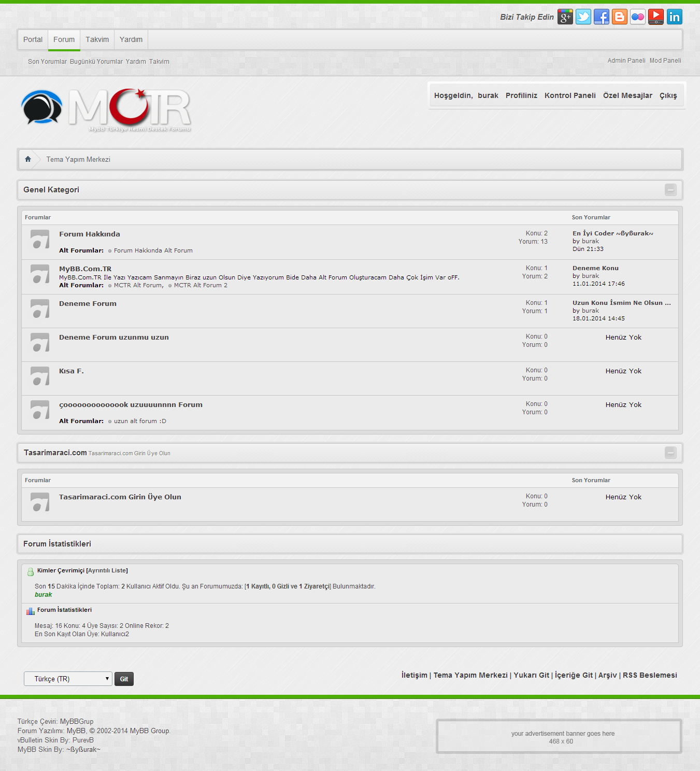
Task: Collapse the Genel Kategori section
Action: click(x=670, y=190)
